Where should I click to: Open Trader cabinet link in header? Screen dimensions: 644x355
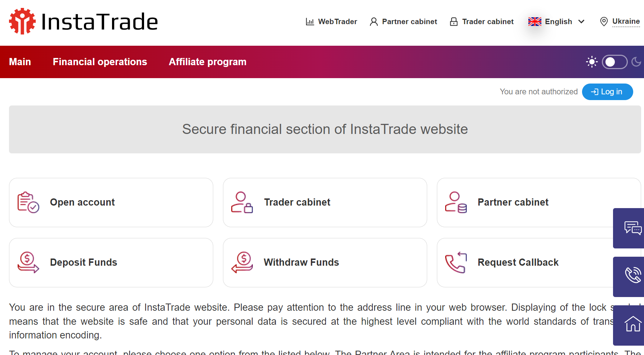(x=482, y=22)
